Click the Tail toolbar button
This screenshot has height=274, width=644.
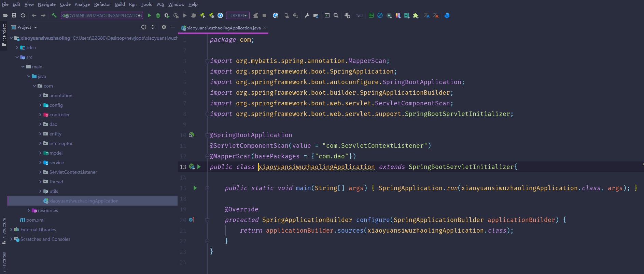point(359,15)
